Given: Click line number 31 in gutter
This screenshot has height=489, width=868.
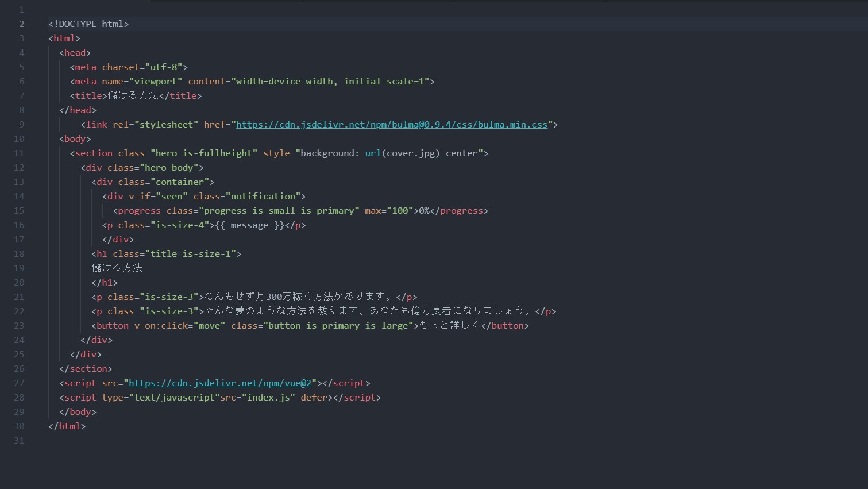Looking at the screenshot, I should (19, 441).
